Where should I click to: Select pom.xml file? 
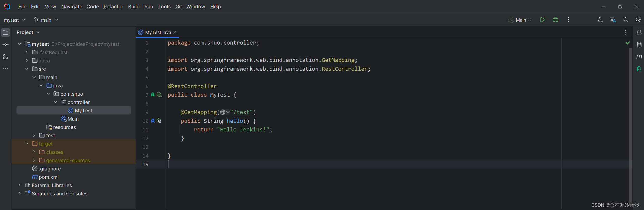pyautogui.click(x=45, y=177)
